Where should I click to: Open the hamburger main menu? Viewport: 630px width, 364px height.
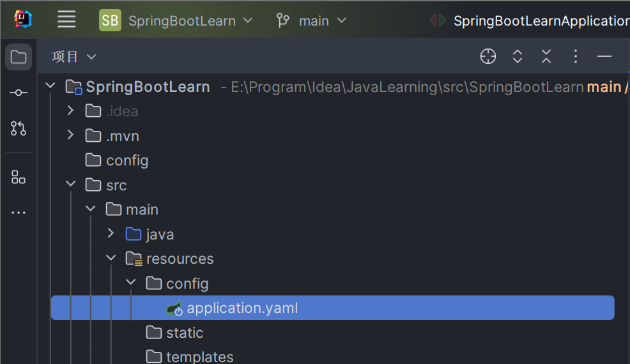(x=66, y=19)
